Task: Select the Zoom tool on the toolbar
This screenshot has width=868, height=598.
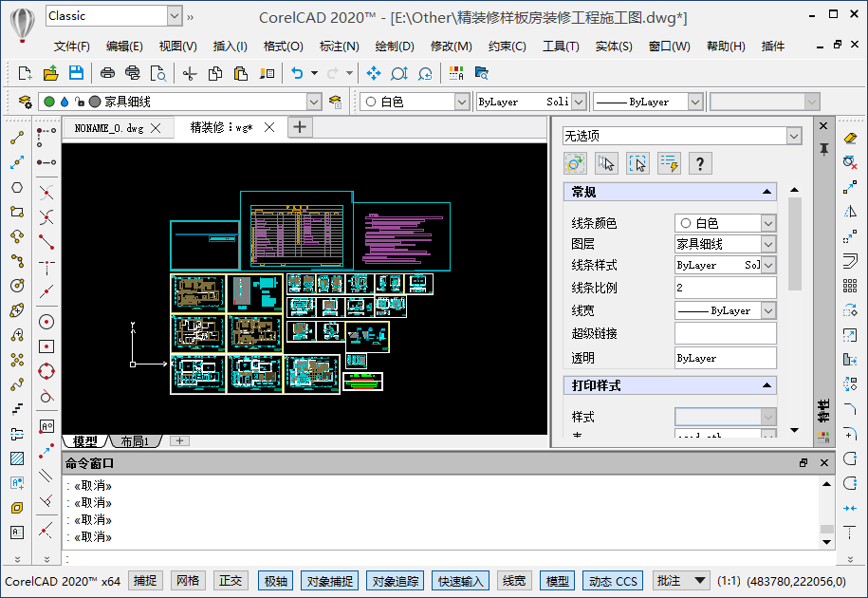Action: click(399, 73)
